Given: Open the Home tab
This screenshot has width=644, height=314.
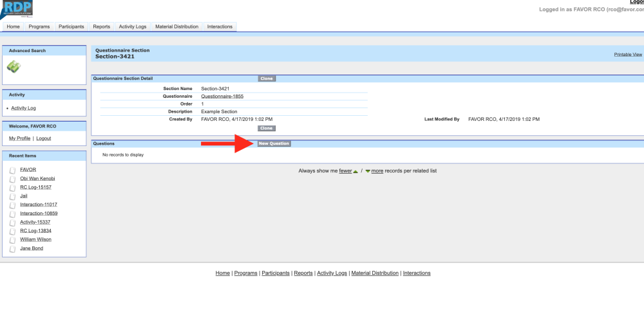Looking at the screenshot, I should pyautogui.click(x=13, y=26).
